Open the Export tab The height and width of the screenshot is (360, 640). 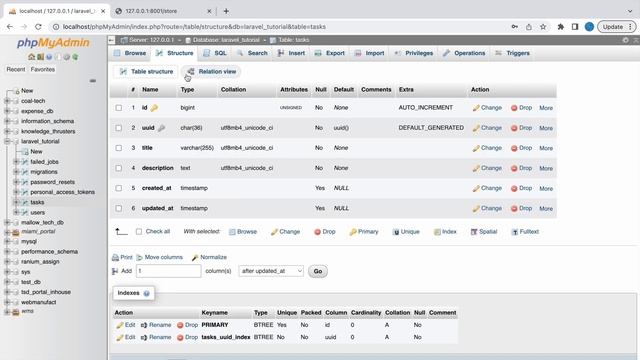point(330,53)
